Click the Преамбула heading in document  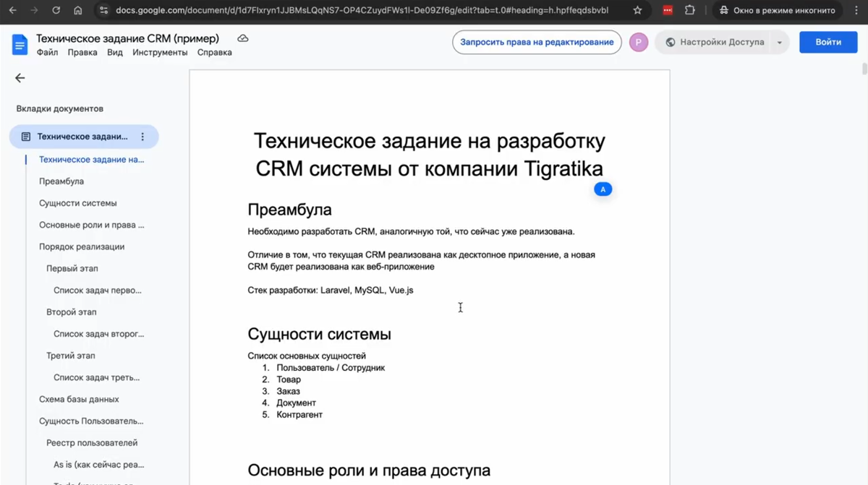(x=289, y=210)
